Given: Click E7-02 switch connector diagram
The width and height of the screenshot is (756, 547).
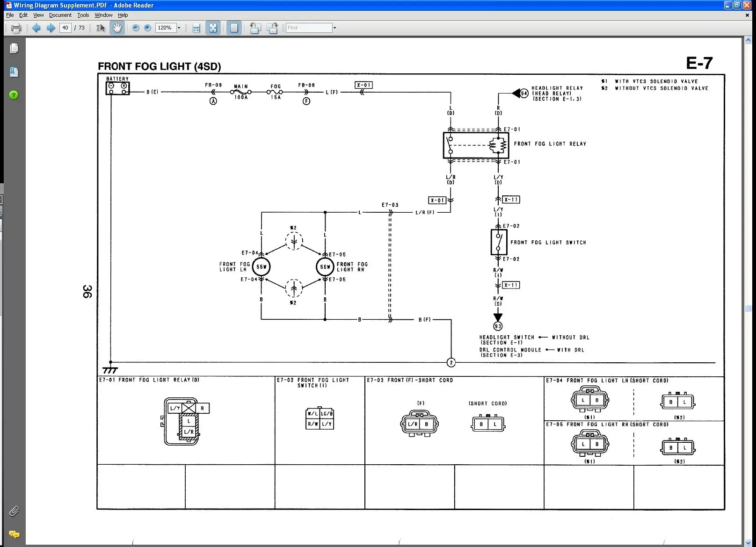Looking at the screenshot, I should tap(320, 418).
